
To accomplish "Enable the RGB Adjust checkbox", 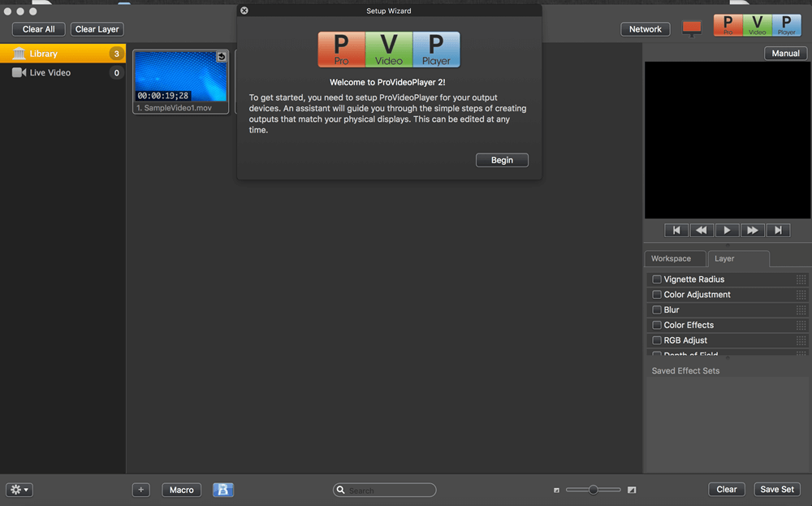I will tap(657, 340).
